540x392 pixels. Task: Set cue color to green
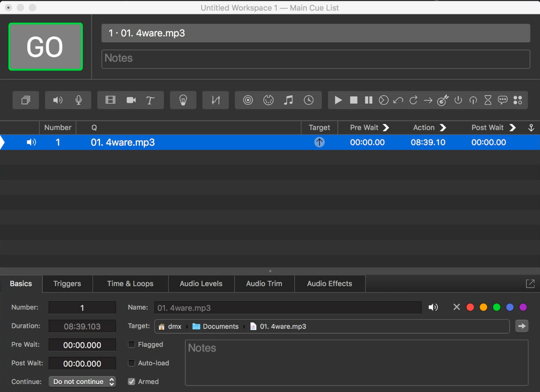pos(497,307)
